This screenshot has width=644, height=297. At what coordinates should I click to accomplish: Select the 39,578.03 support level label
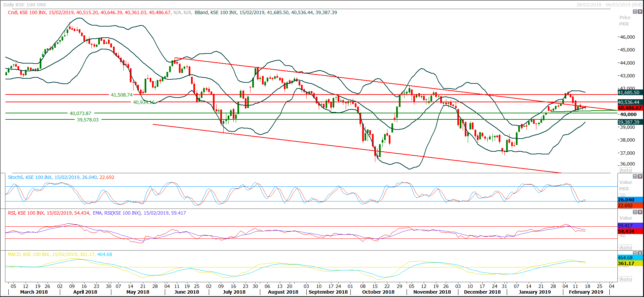pos(88,120)
